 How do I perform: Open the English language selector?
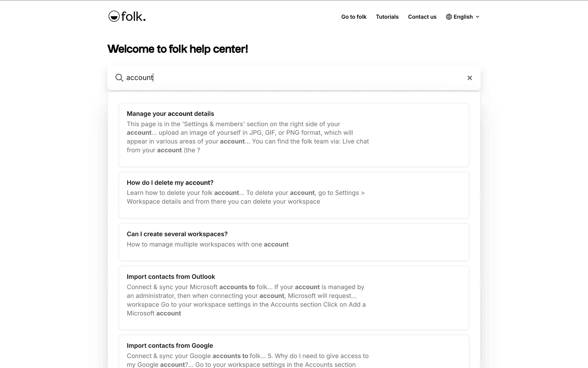[463, 17]
